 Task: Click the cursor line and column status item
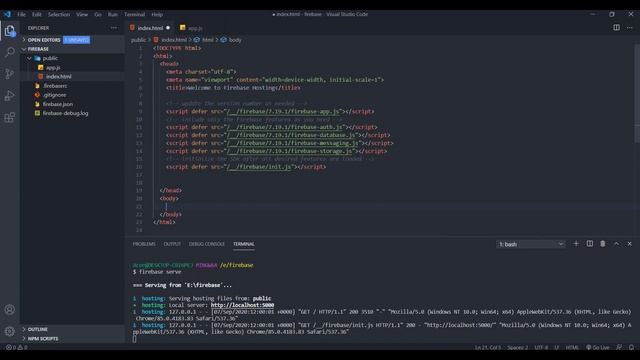pyautogui.click(x=487, y=347)
